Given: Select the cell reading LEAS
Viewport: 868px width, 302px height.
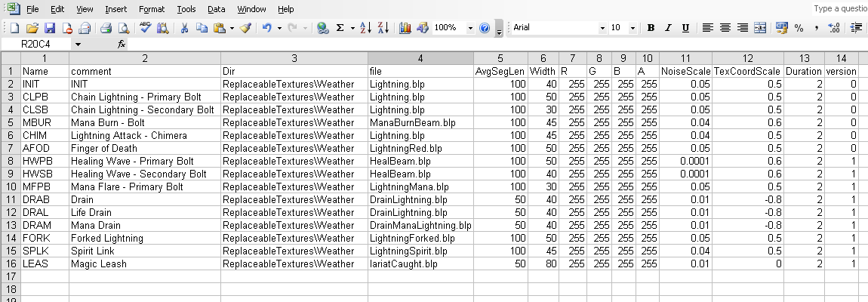Looking at the screenshot, I should point(45,264).
